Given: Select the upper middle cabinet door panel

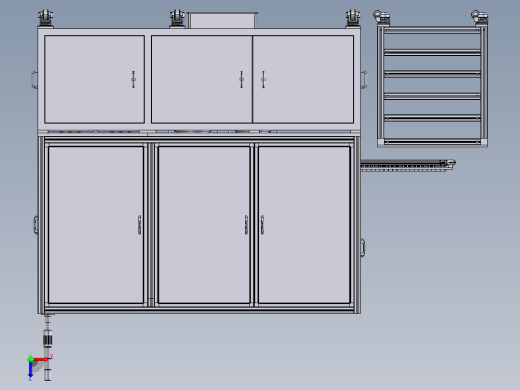Looking at the screenshot, I should (202, 79).
